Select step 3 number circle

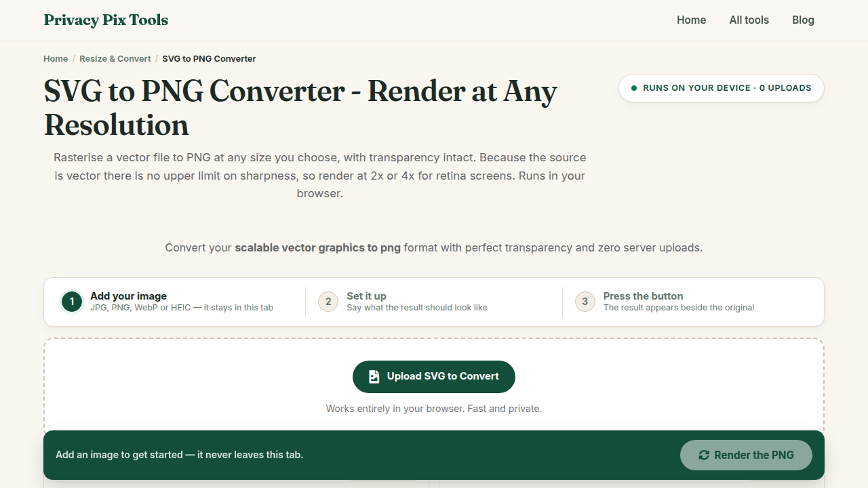[x=585, y=302]
